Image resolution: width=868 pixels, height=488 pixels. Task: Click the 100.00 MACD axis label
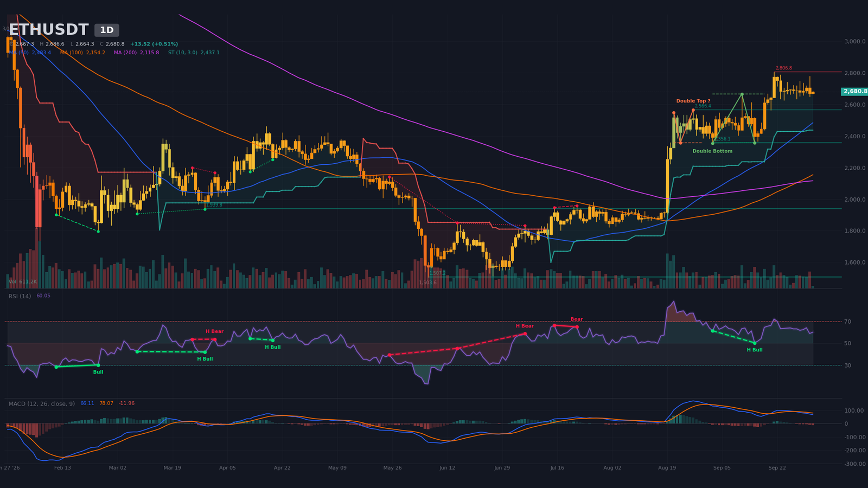[x=855, y=411]
